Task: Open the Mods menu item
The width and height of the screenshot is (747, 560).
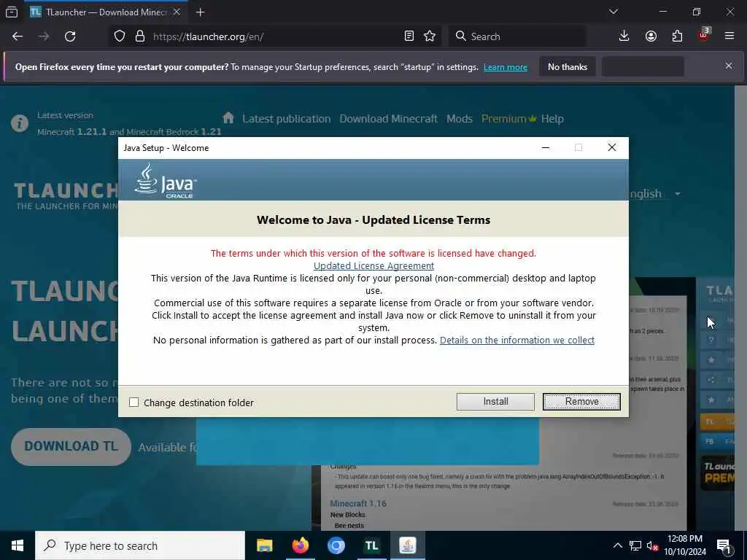Action: 460,119
